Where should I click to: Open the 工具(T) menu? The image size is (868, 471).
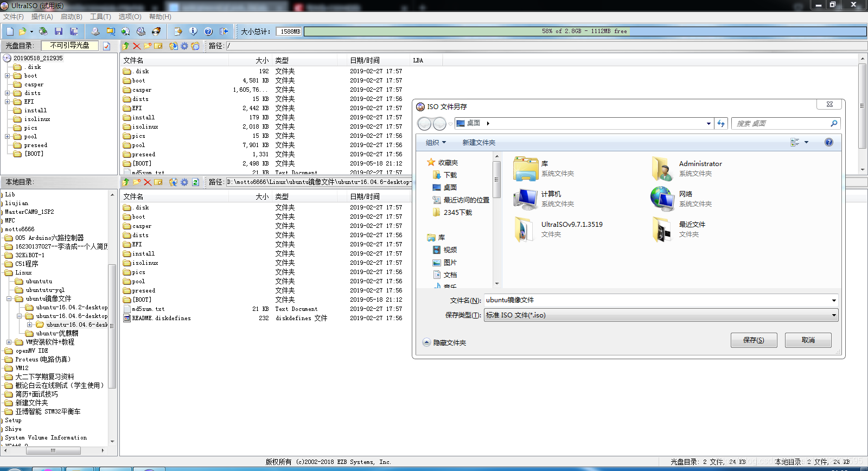point(100,17)
